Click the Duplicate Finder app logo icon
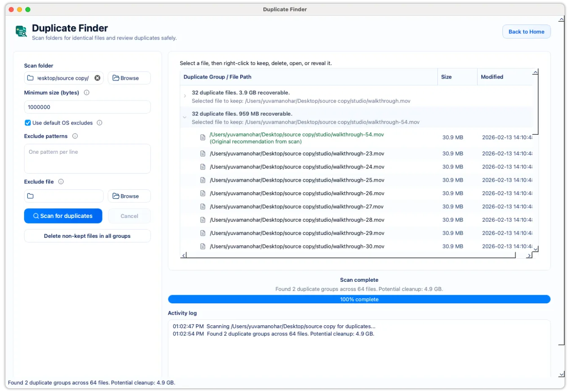The height and width of the screenshot is (392, 570). tap(21, 31)
